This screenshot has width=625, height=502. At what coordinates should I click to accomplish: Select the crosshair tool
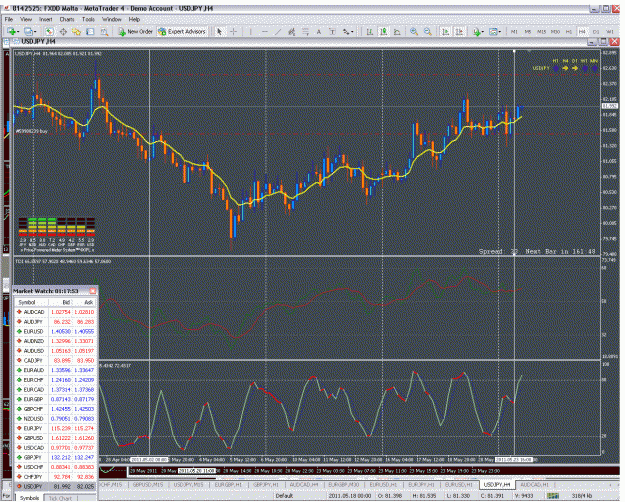pyautogui.click(x=234, y=31)
